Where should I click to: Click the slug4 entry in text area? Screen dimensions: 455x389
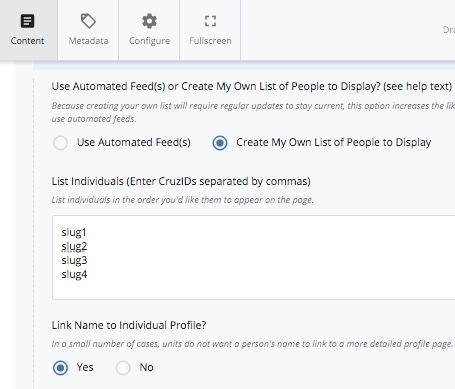coord(74,274)
